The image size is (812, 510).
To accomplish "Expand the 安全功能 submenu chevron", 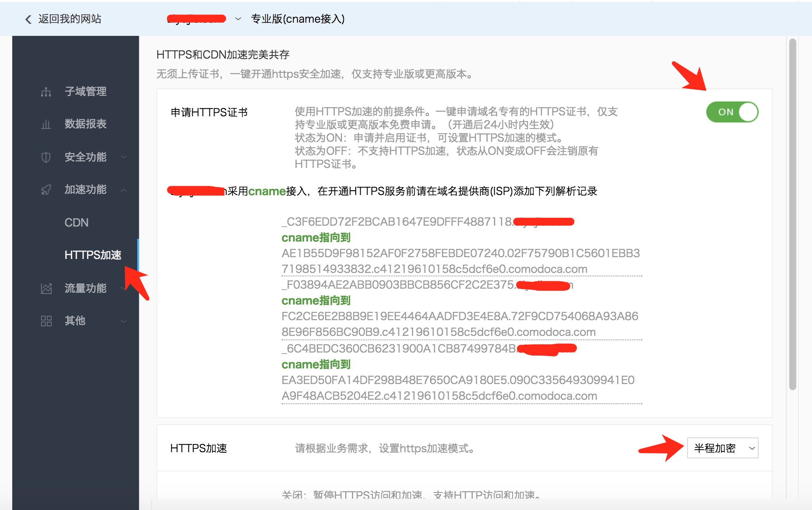I will (x=124, y=157).
